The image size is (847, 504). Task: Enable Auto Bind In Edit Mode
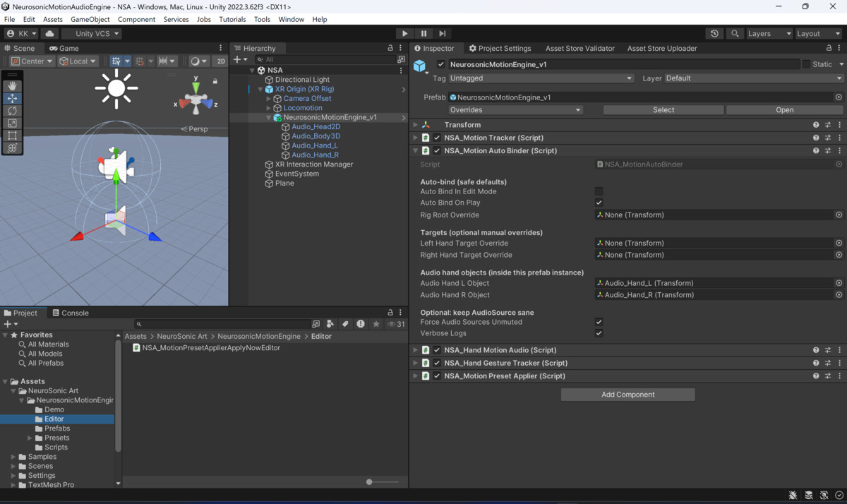pyautogui.click(x=599, y=191)
